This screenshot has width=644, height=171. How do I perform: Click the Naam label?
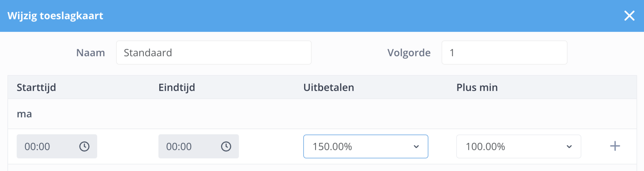91,53
